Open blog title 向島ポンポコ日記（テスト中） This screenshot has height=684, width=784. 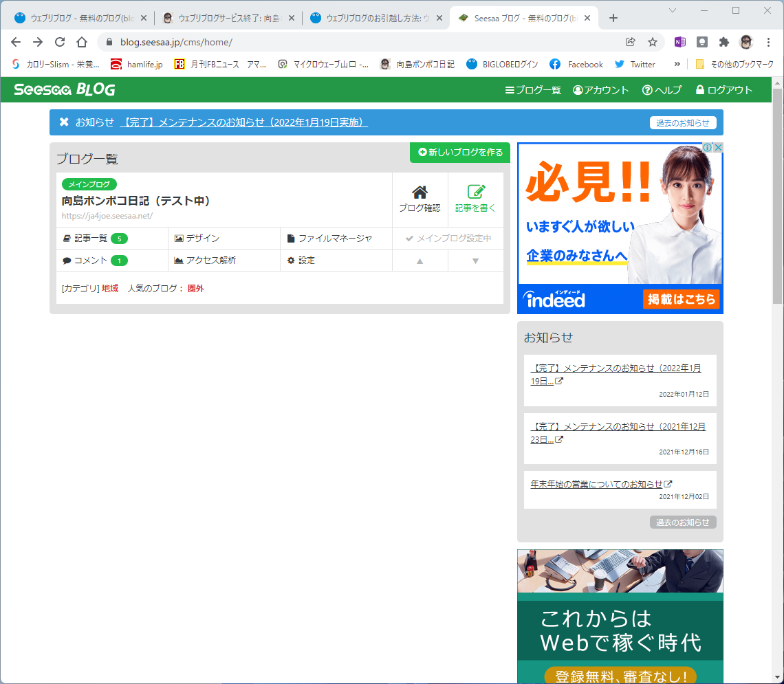coord(136,201)
